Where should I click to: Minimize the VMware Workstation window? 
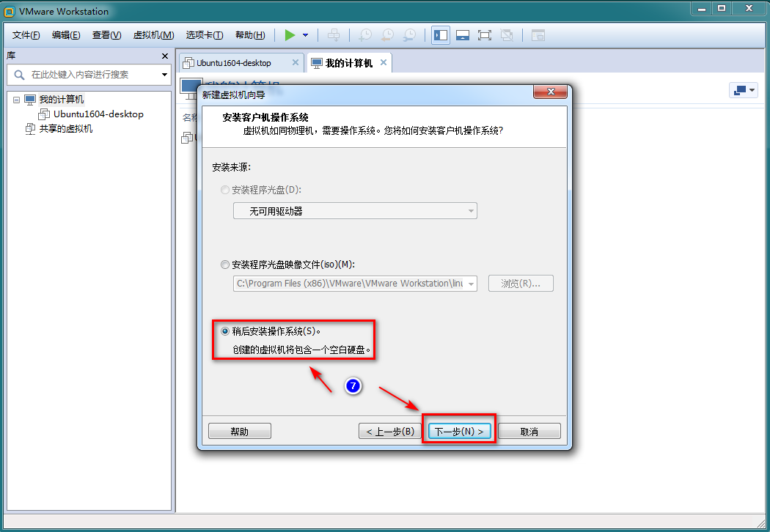(701, 9)
